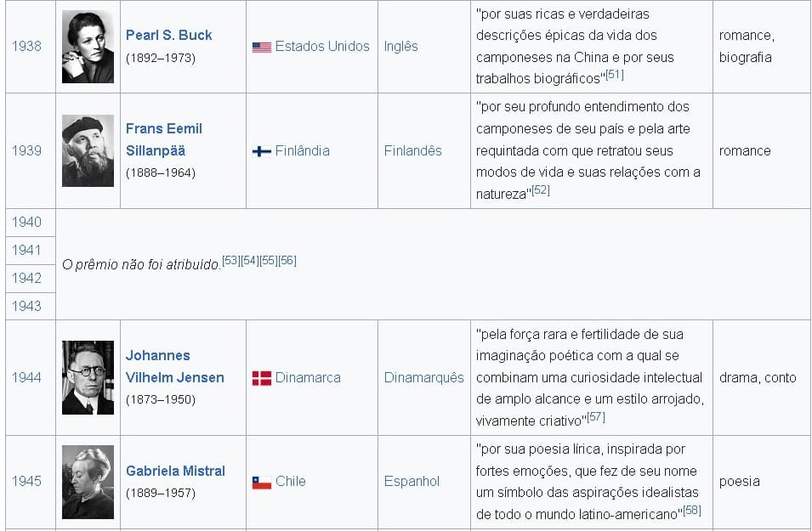Jump to footnote reference 58
This screenshot has height=531, width=812.
click(692, 511)
